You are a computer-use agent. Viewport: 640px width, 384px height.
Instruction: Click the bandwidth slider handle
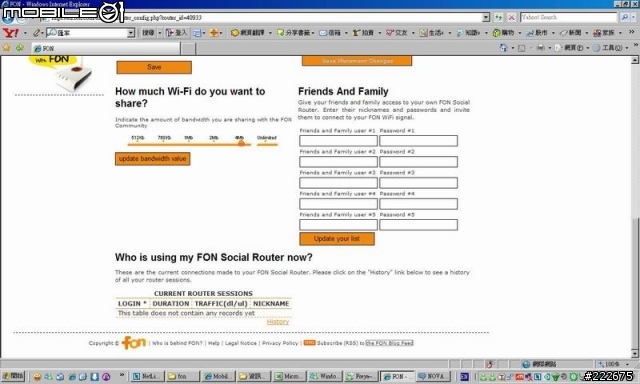point(241,143)
